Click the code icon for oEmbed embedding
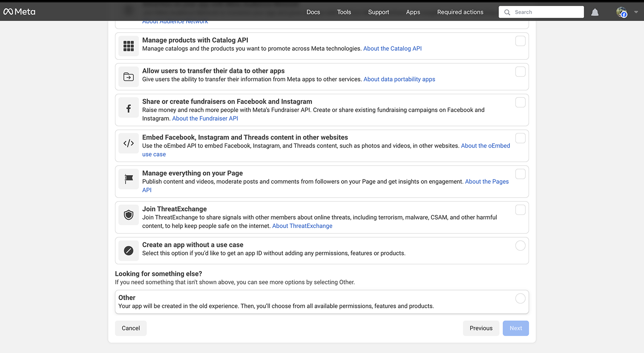 point(128,143)
